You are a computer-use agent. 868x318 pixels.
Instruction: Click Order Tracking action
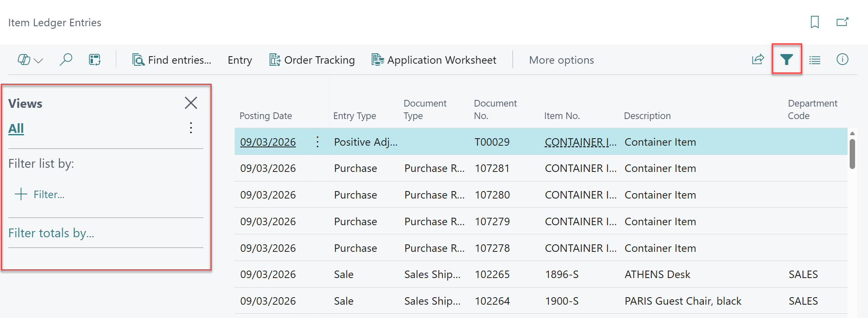(312, 60)
